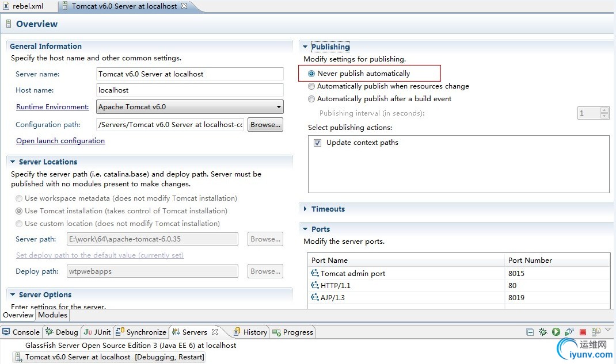Click the Configuration path field
Image resolution: width=616 pixels, height=364 pixels.
170,125
